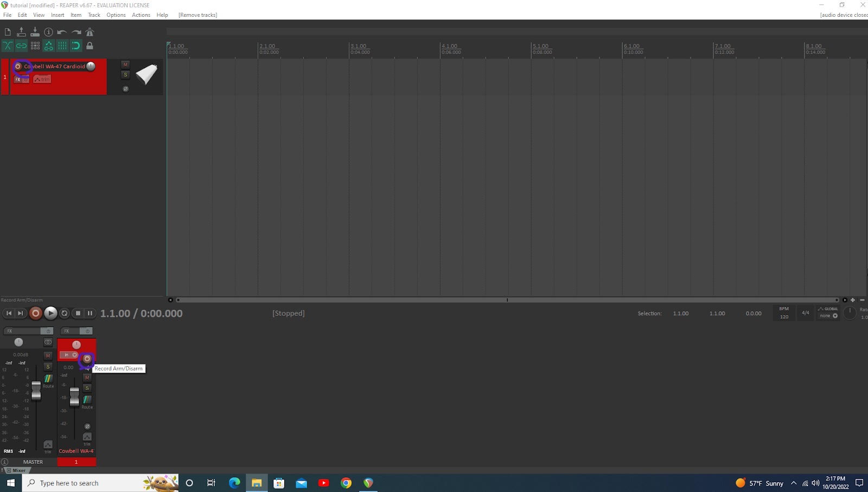The width and height of the screenshot is (868, 492).
Task: Click the Open Project toolbar icon
Action: pos(21,32)
